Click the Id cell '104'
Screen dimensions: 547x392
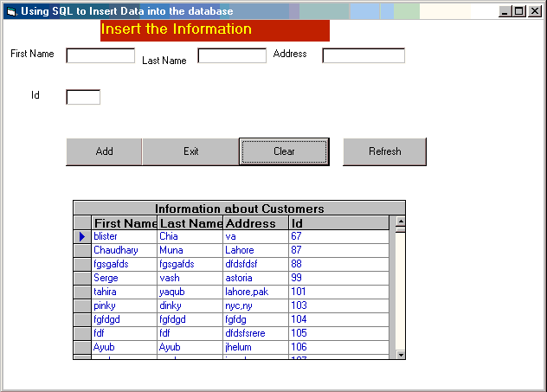coord(338,320)
